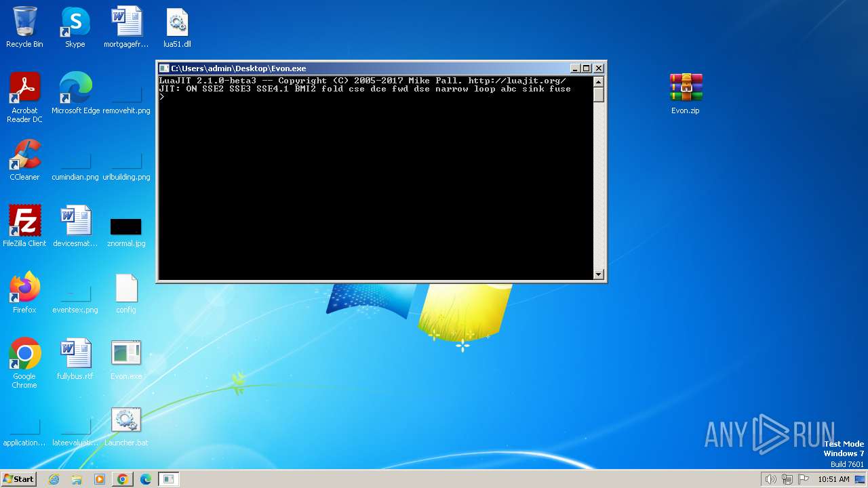
Task: Click the LuaJIT copyright text line
Action: tap(362, 81)
